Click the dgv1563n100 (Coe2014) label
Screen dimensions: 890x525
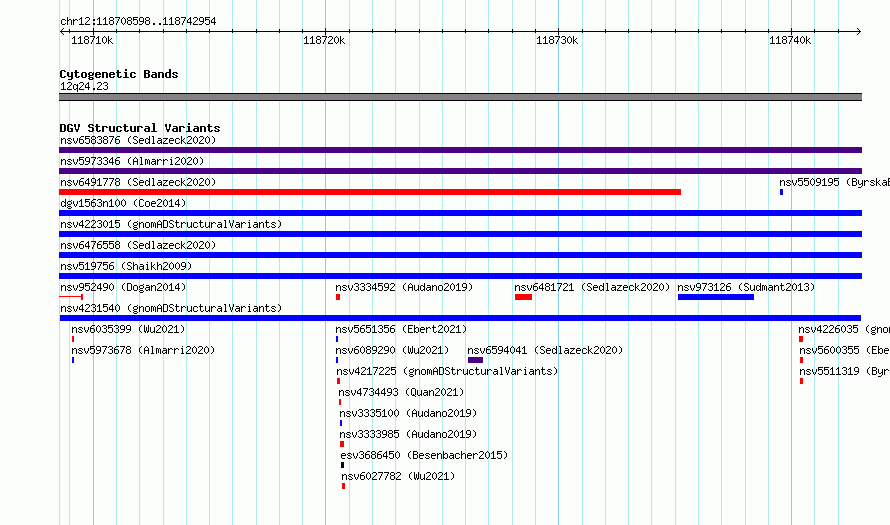[123, 203]
